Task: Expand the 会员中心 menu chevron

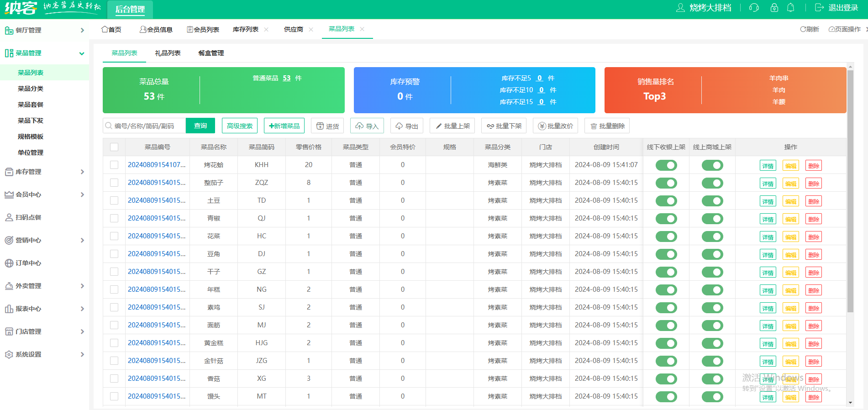Action: [82, 194]
